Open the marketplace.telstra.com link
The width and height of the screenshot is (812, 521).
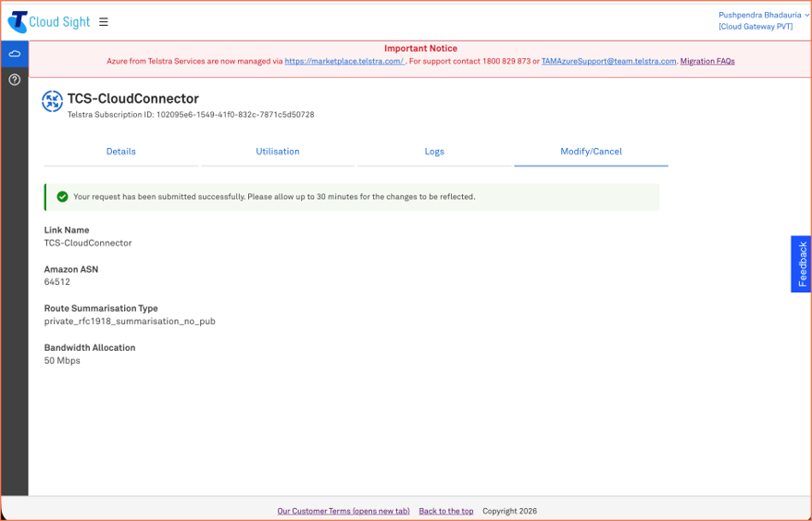[344, 61]
